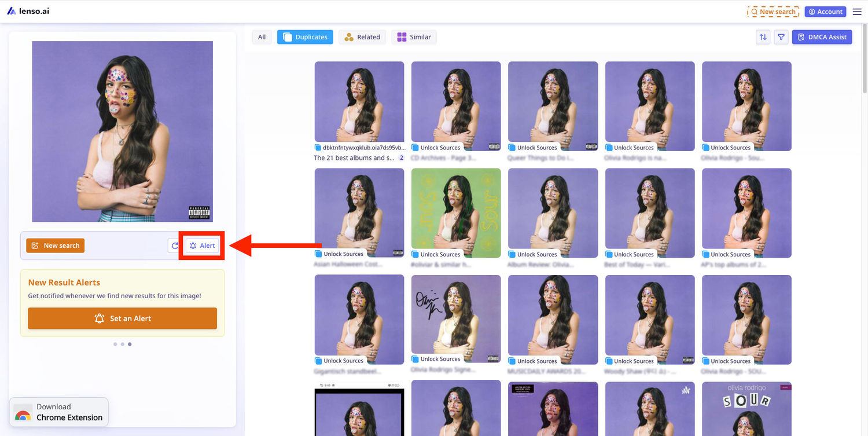Open the Similar results tab
The width and height of the screenshot is (868, 436).
tap(414, 37)
